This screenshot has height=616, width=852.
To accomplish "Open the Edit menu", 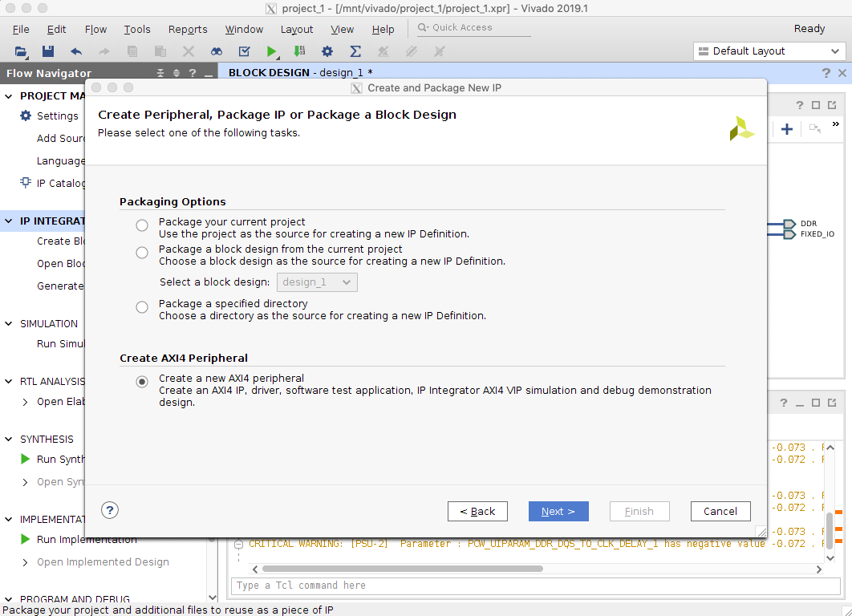I will (x=56, y=30).
